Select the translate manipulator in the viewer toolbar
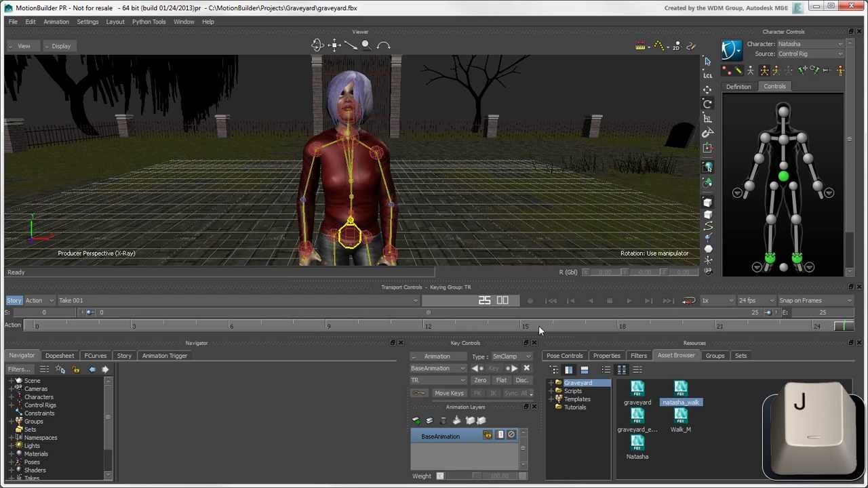 [334, 45]
